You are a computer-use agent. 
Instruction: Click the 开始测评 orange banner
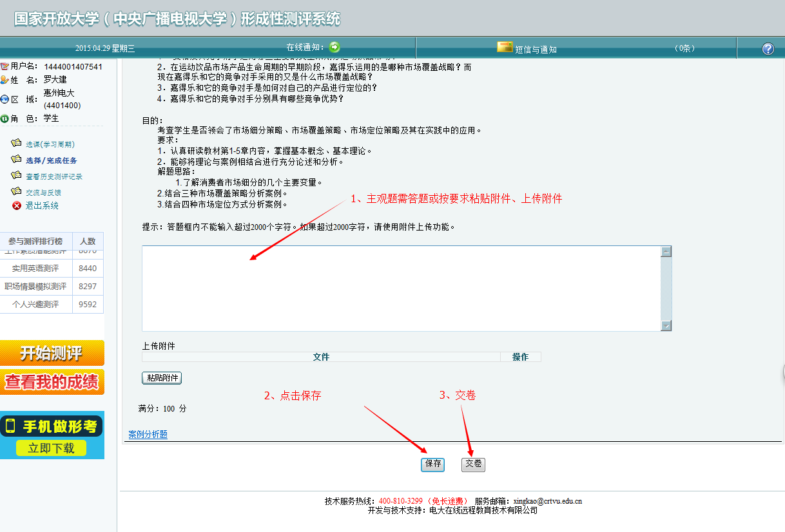(52, 353)
